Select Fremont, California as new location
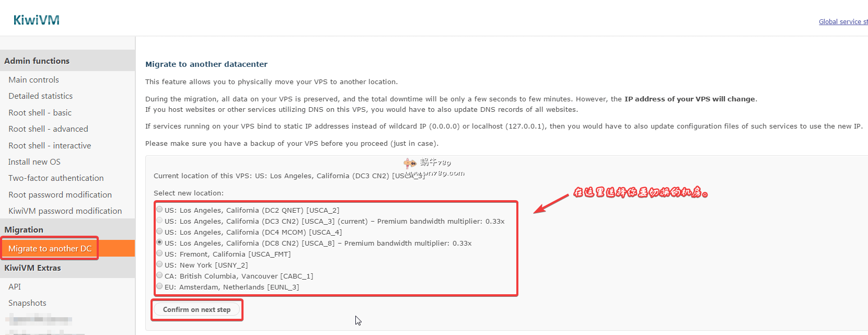The width and height of the screenshot is (868, 335). pos(159,253)
